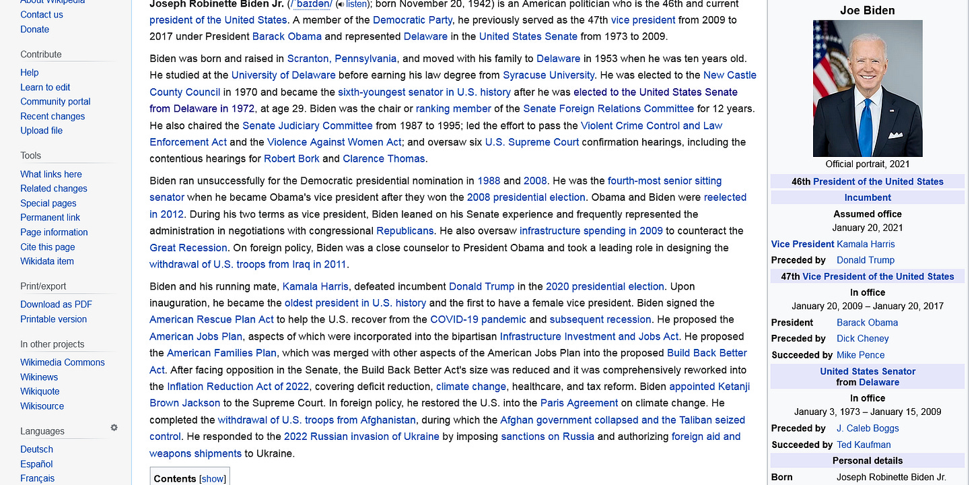Open Barack Obama link in intro paragraph
The height and width of the screenshot is (485, 980).
click(x=287, y=36)
